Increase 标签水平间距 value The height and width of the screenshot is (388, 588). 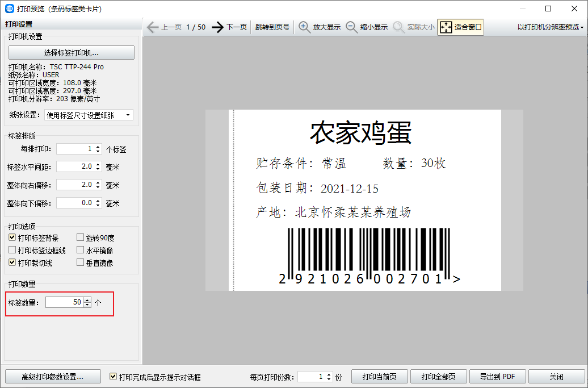(x=98, y=164)
